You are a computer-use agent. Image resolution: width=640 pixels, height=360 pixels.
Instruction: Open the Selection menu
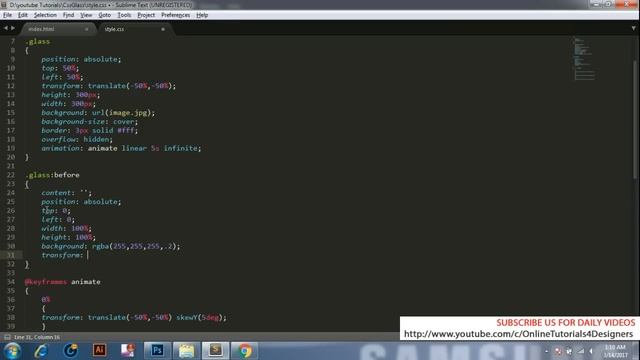(x=45, y=15)
